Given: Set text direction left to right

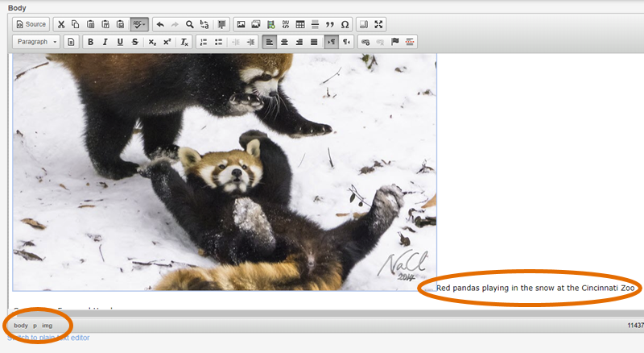Looking at the screenshot, I should click(332, 42).
